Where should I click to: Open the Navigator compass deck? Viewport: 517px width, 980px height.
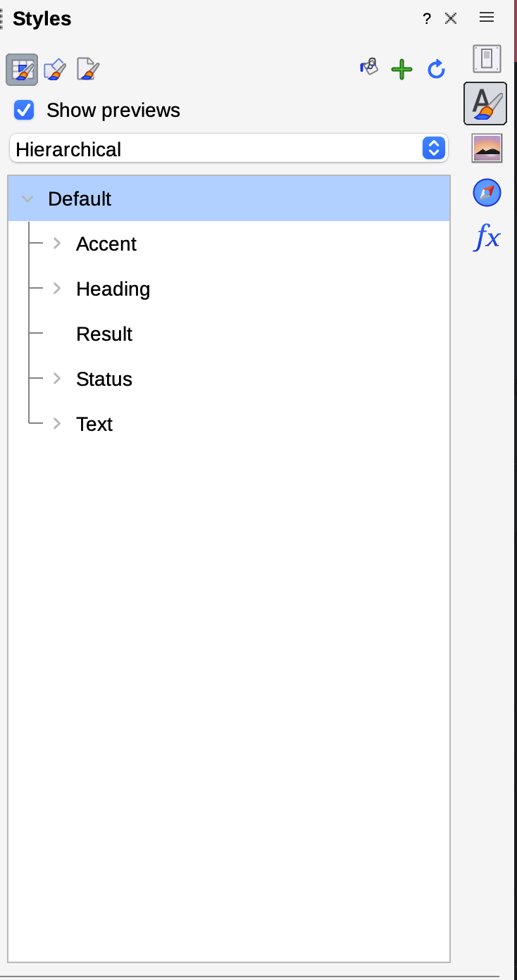click(x=487, y=192)
